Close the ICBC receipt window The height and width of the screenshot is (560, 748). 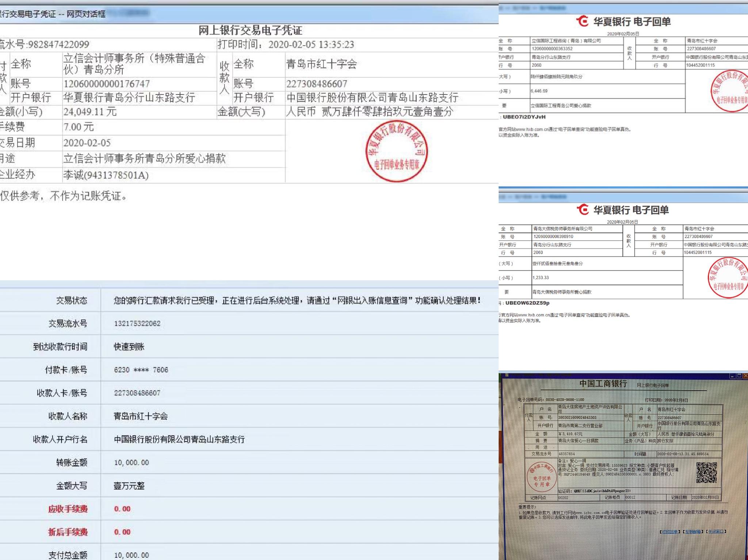tap(745, 376)
